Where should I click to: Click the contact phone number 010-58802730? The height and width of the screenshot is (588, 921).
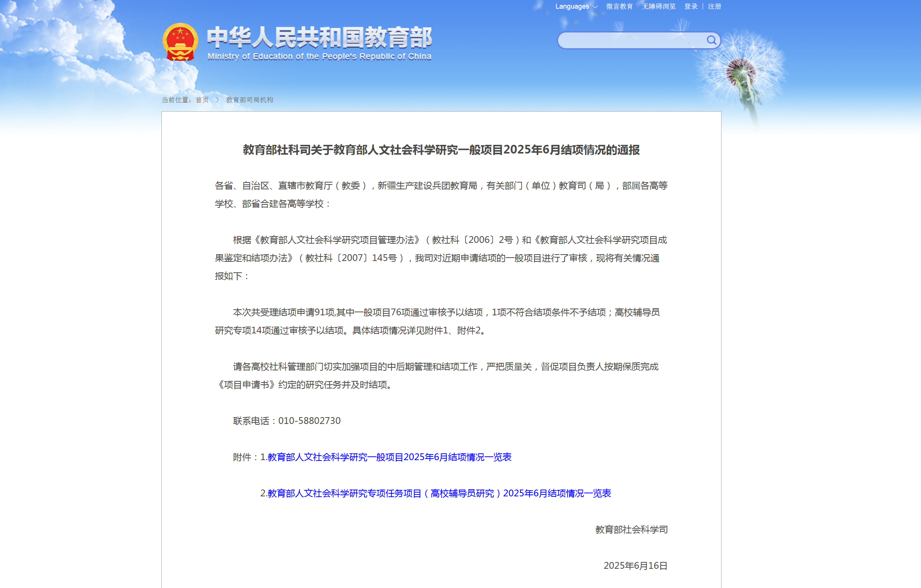pyautogui.click(x=309, y=421)
